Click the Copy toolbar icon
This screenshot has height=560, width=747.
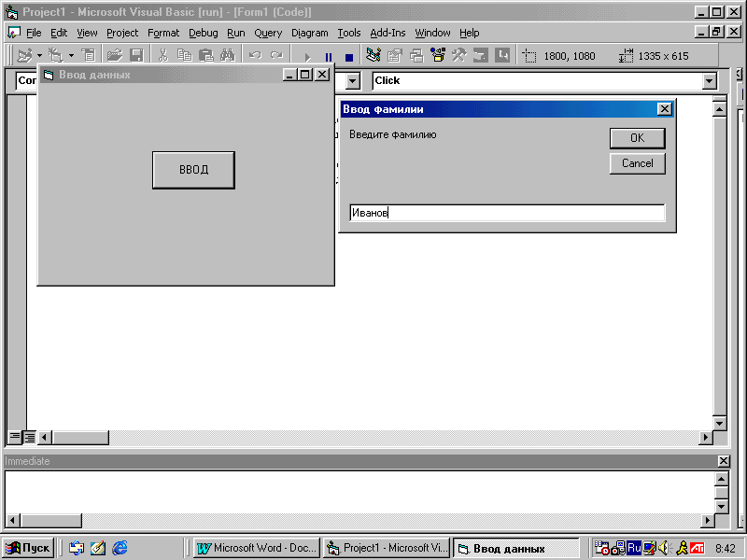pos(184,55)
